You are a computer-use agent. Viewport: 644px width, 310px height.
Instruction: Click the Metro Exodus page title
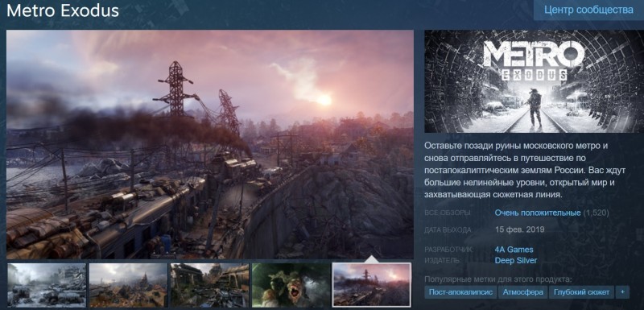click(x=63, y=10)
